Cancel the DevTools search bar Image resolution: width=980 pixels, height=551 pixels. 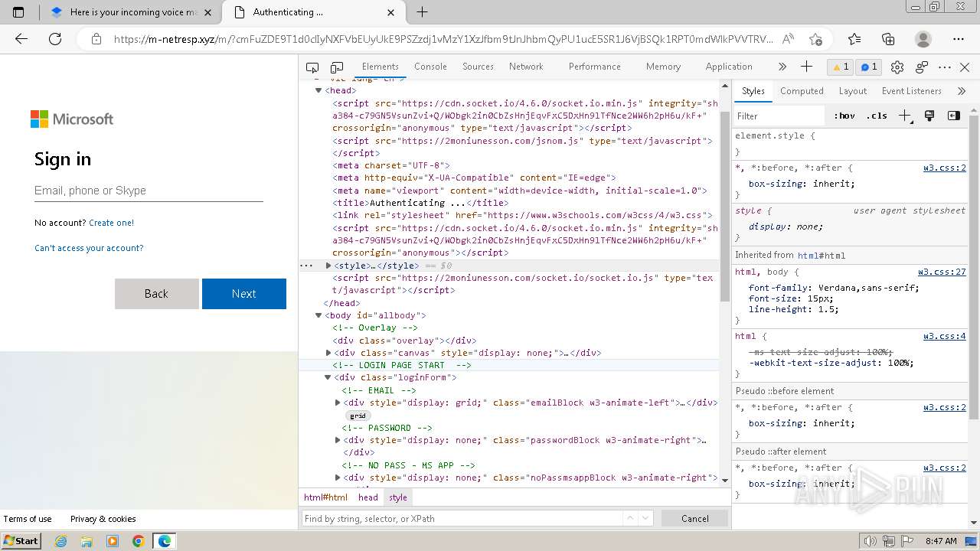tap(695, 518)
